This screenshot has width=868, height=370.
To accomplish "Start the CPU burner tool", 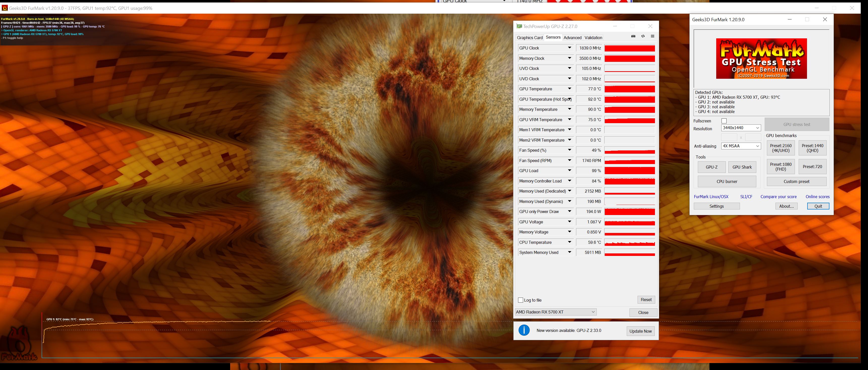I will (727, 181).
